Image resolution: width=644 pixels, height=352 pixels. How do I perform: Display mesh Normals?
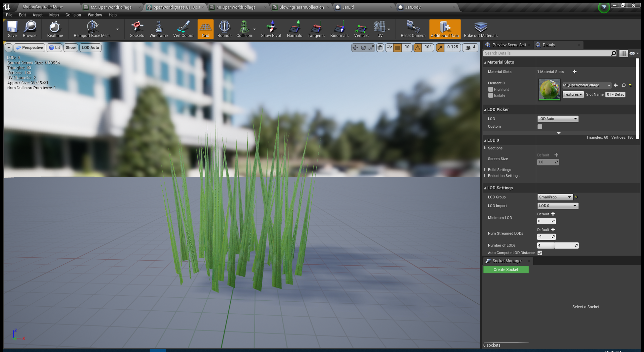(x=294, y=29)
